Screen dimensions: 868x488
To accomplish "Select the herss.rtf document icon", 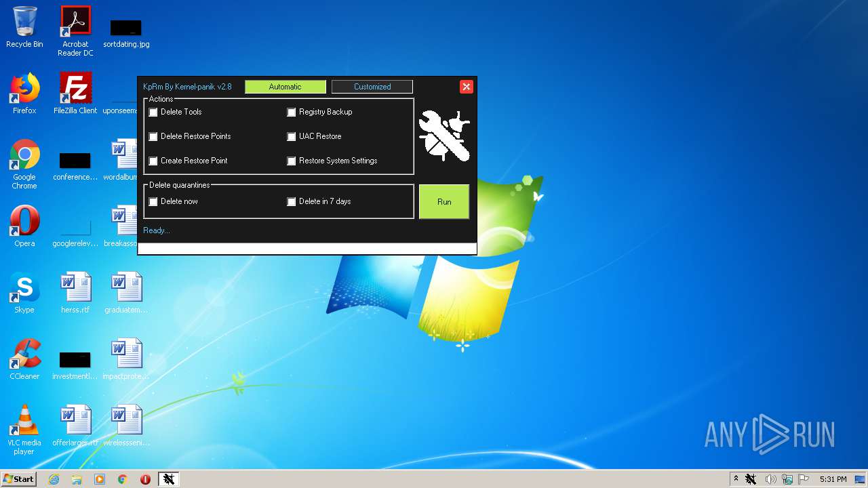I will (x=75, y=293).
